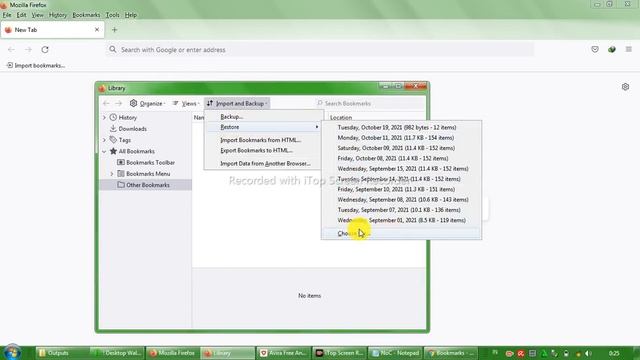Image resolution: width=640 pixels, height=360 pixels.
Task: Click Choose File... in Restore submenu
Action: pos(401,233)
